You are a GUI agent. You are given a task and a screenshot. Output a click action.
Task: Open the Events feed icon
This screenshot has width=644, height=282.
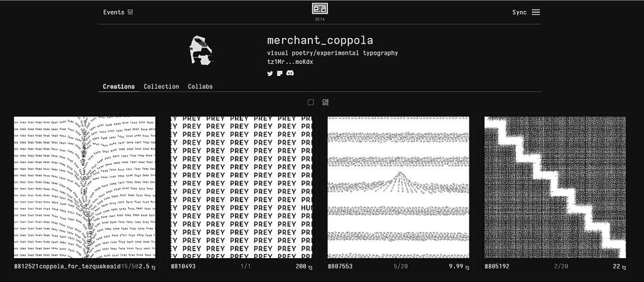click(x=131, y=12)
